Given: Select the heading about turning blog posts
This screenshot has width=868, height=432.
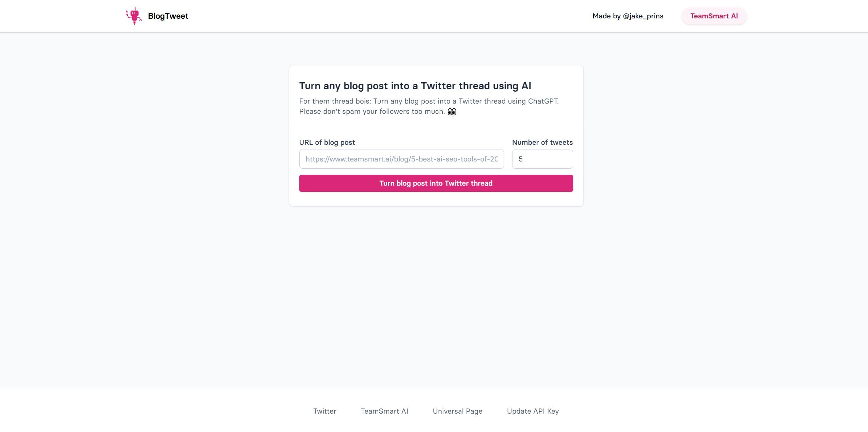Looking at the screenshot, I should pyautogui.click(x=415, y=86).
